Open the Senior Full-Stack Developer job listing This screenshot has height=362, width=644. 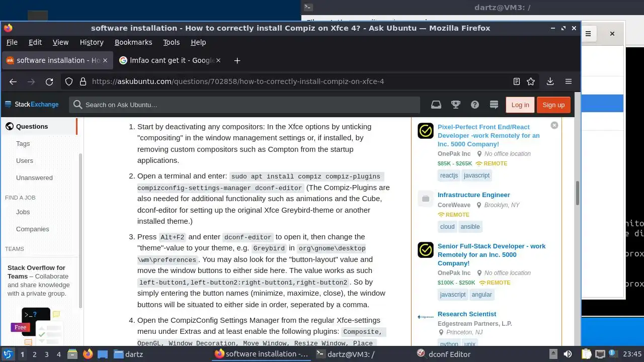click(x=492, y=255)
